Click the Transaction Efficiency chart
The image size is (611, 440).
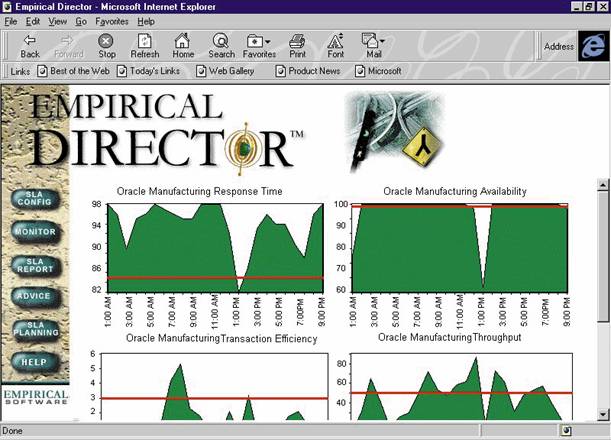click(x=214, y=387)
